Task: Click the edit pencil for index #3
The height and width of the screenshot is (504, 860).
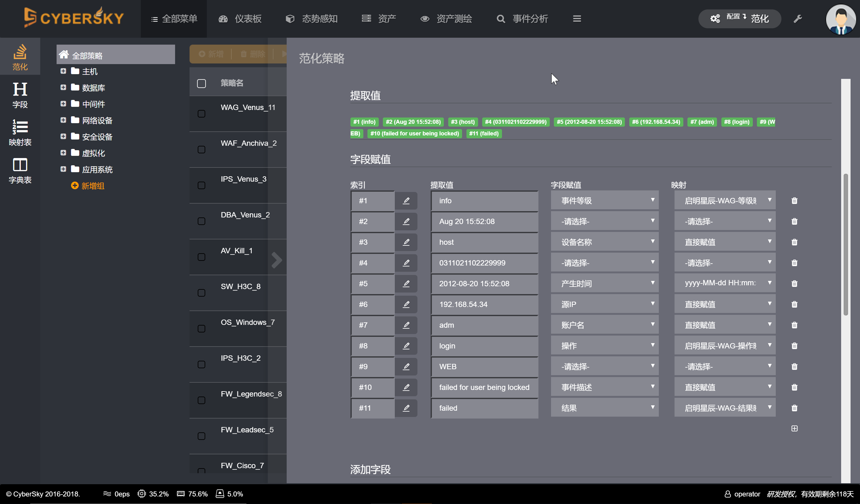Action: tap(406, 242)
